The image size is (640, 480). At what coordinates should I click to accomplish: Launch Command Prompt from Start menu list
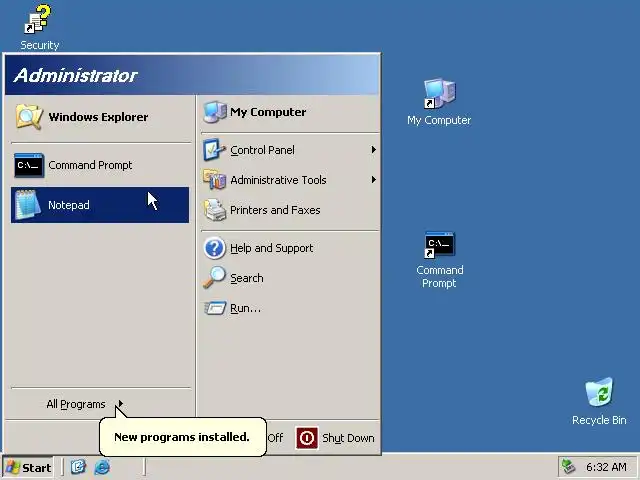pos(100,165)
